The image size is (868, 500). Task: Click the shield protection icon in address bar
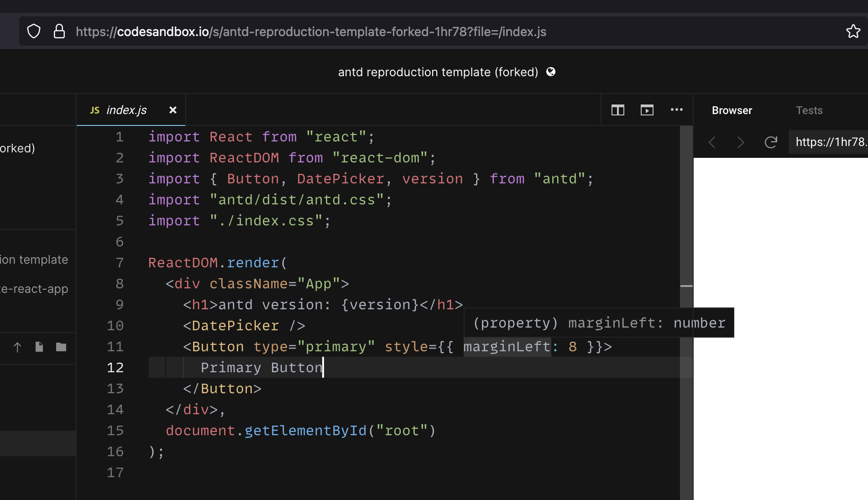[x=33, y=31]
